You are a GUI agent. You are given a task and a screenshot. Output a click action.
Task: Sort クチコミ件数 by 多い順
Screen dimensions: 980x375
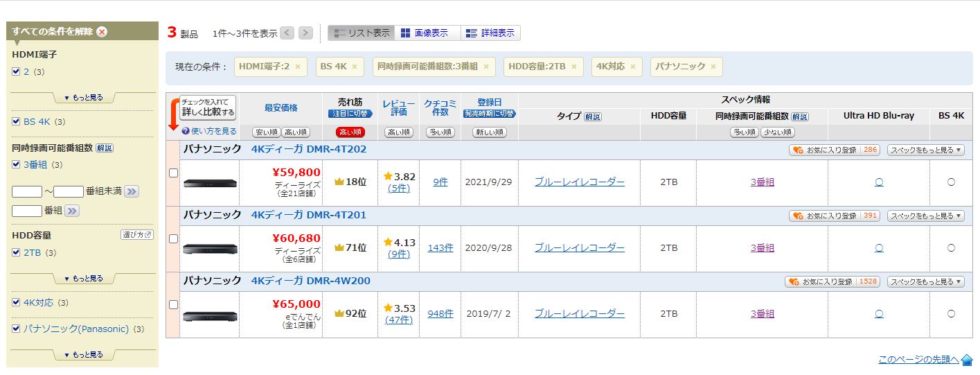[440, 132]
